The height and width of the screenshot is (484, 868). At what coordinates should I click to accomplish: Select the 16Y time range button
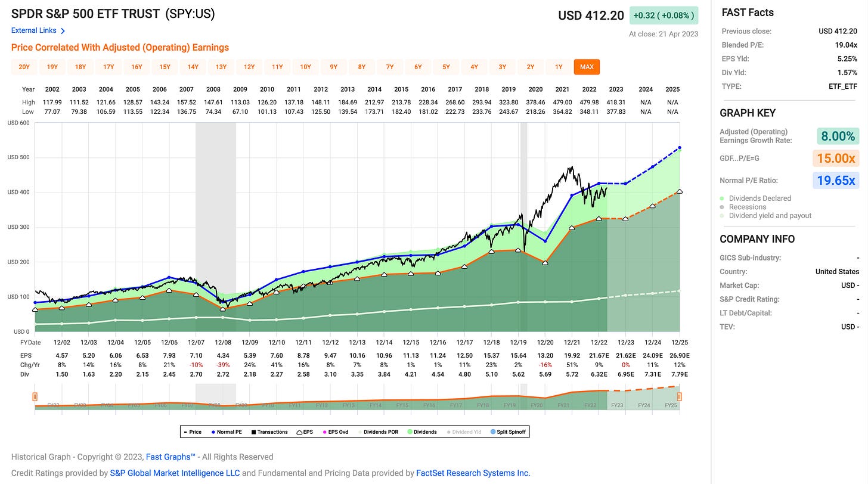[137, 67]
